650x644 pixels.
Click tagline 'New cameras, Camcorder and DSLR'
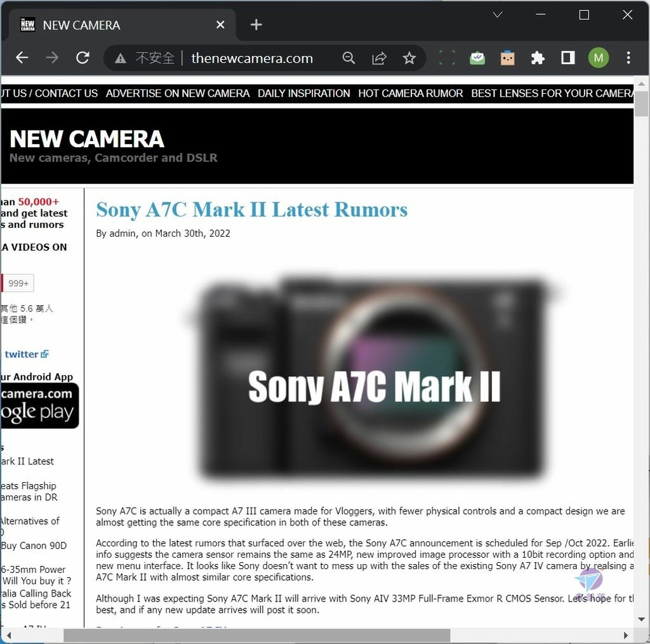(x=113, y=158)
